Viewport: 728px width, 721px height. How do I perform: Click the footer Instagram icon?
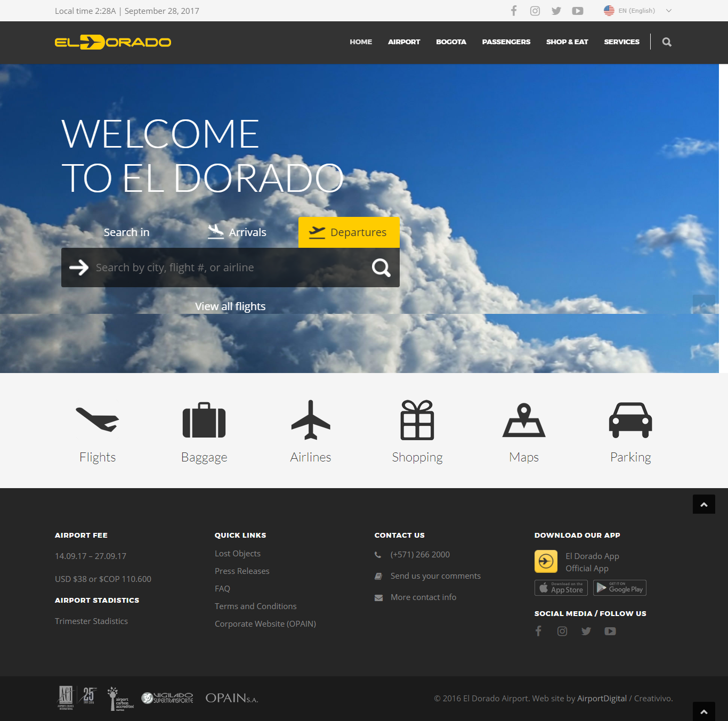[562, 631]
